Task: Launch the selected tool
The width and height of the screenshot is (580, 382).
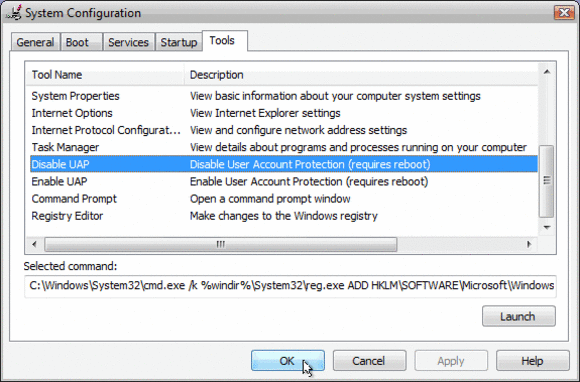Action: (519, 317)
